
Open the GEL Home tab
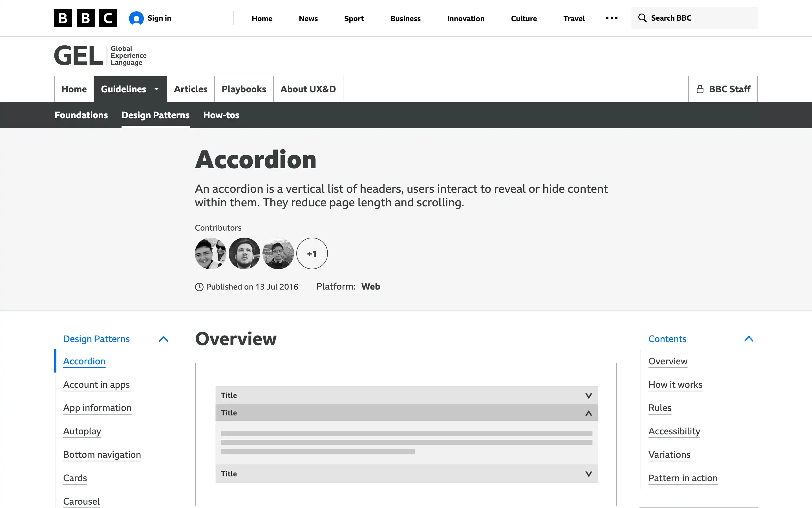(74, 89)
